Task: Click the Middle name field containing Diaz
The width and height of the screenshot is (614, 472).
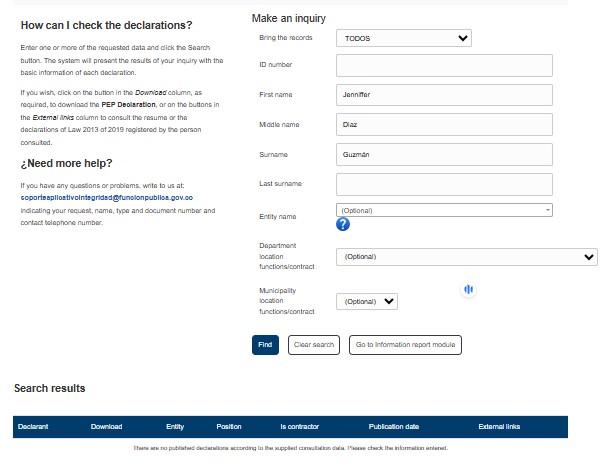Action: pos(444,125)
